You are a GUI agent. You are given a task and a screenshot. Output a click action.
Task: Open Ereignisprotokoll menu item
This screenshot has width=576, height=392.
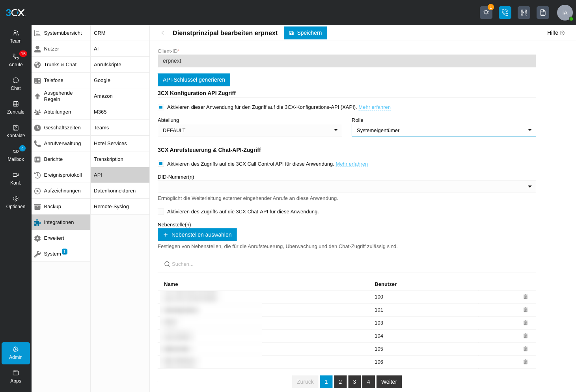point(61,175)
